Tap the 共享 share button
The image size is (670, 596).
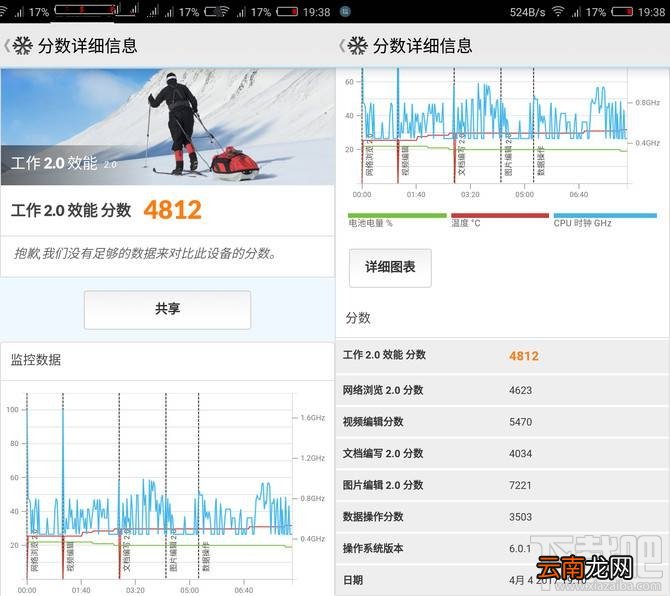pos(167,310)
